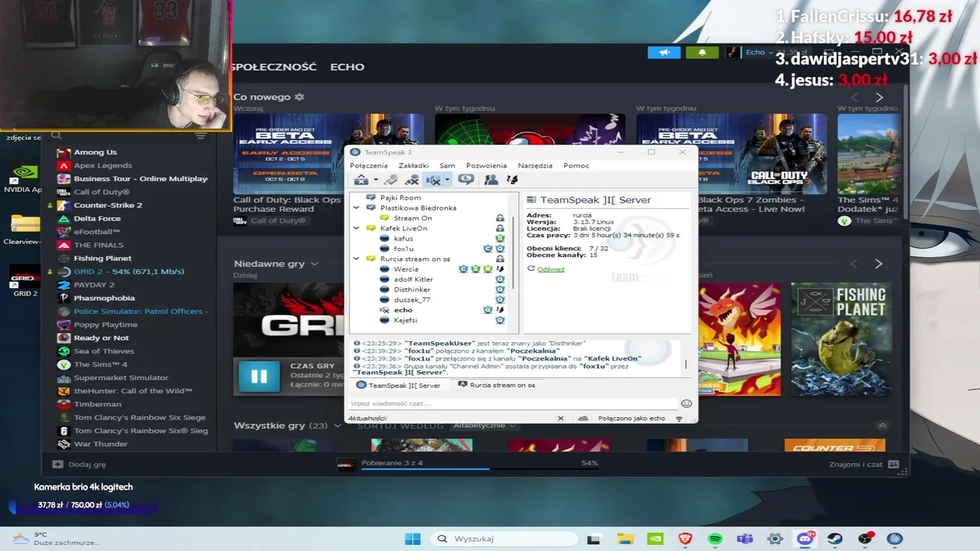Viewport: 980px width, 551px height.
Task: Select user Disthinker in channel tree
Action: click(412, 289)
